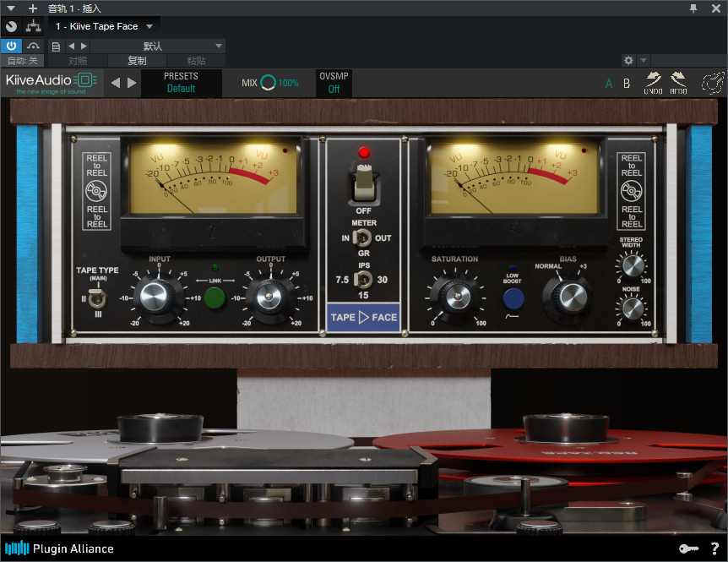728x562 pixels.
Task: Click the guitar icon at top right
Action: 712,83
